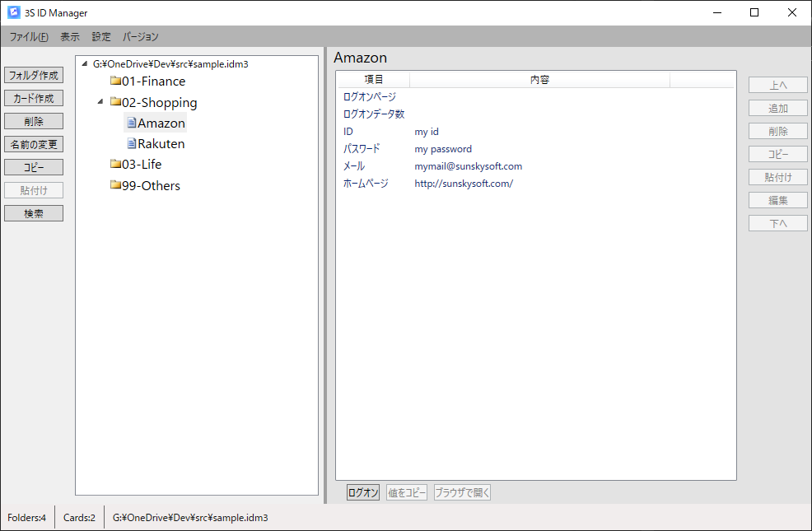Click the left panel 削除 button
Screen dimensions: 812x531
34,121
